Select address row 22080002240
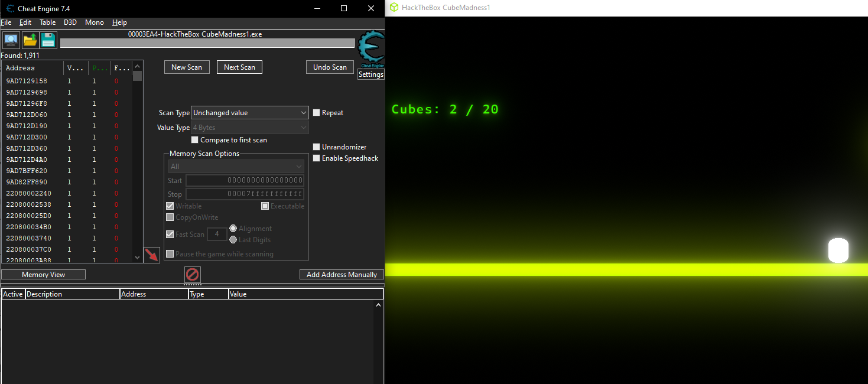The width and height of the screenshot is (868, 384). point(67,193)
